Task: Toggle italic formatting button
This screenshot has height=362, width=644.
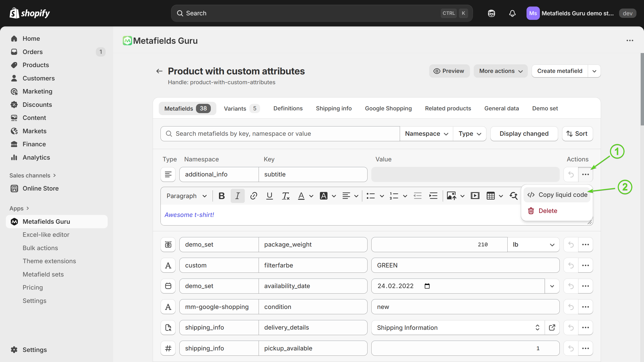Action: pos(237,196)
